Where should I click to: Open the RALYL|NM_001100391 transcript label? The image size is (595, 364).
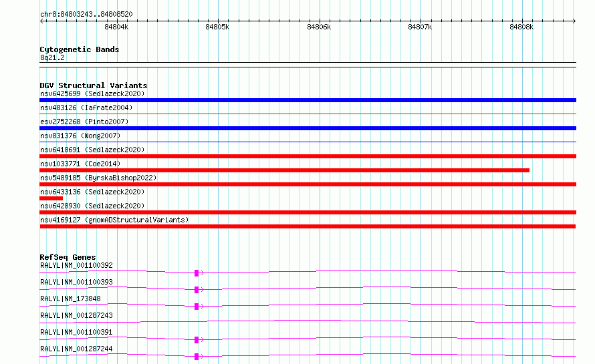click(76, 332)
